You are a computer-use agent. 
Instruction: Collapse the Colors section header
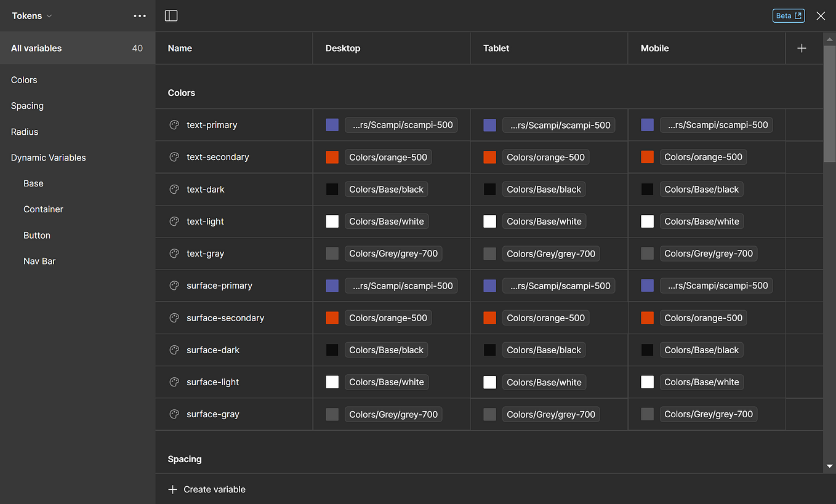pos(181,92)
